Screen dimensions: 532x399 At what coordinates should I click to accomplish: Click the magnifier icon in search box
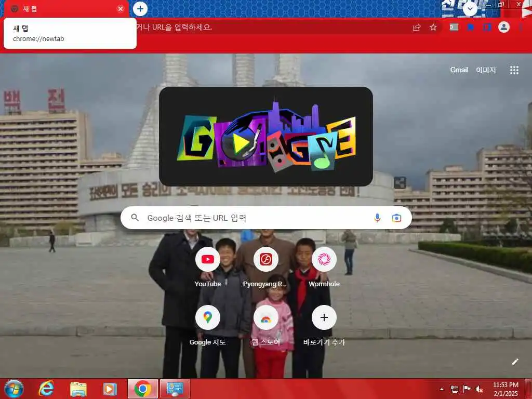point(135,218)
